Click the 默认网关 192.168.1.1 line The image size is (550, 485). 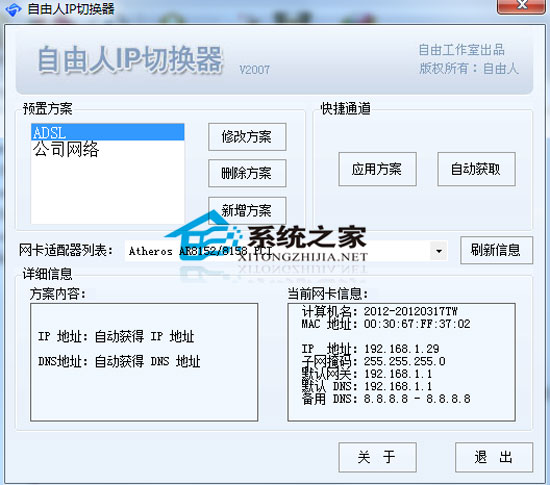pos(367,374)
